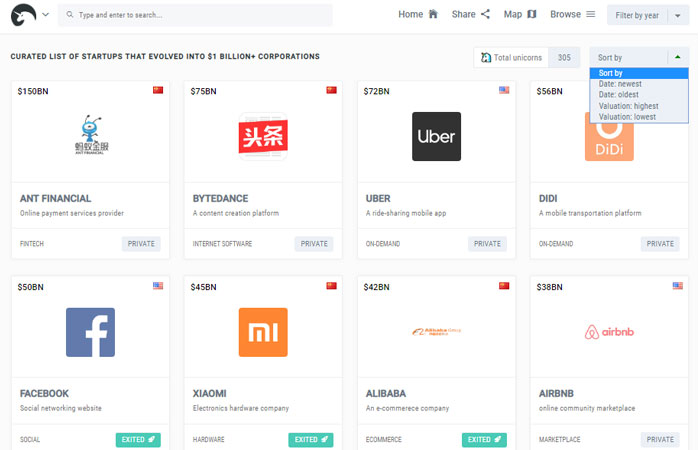Click the unicorn site logo

click(x=24, y=14)
